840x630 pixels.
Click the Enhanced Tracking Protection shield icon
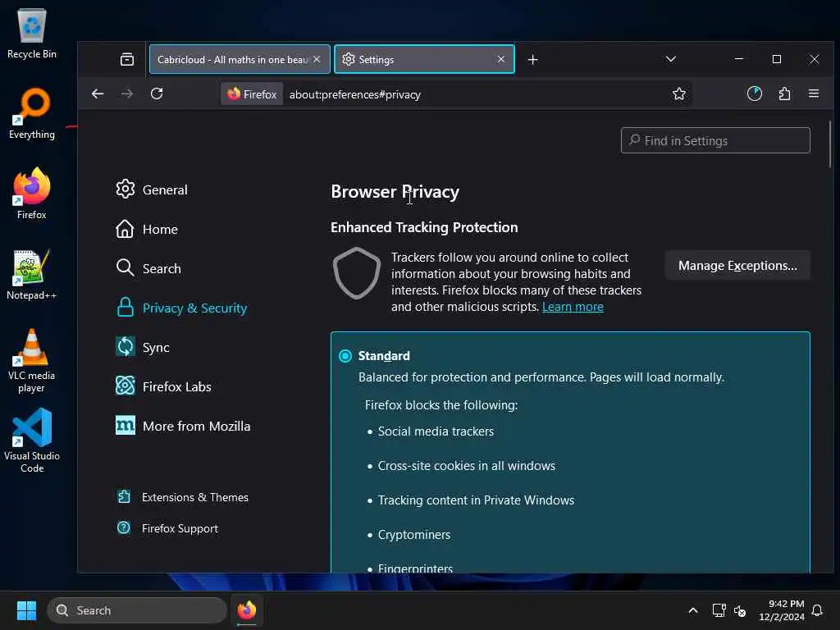tap(356, 273)
